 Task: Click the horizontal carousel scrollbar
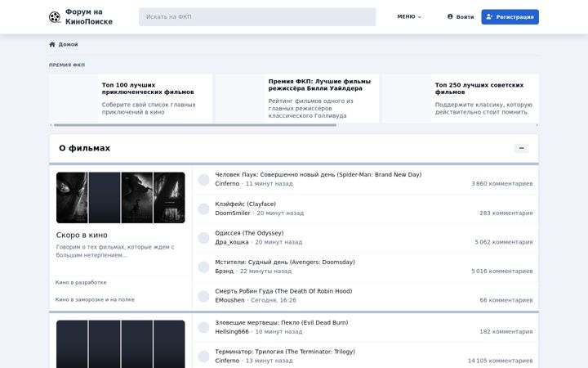click(195, 125)
